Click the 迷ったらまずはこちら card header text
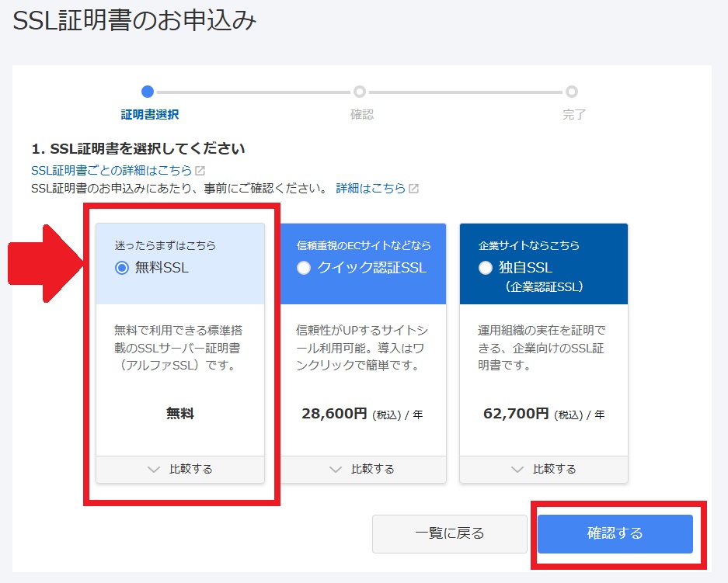Viewport: 728px width, 583px height. (165, 245)
